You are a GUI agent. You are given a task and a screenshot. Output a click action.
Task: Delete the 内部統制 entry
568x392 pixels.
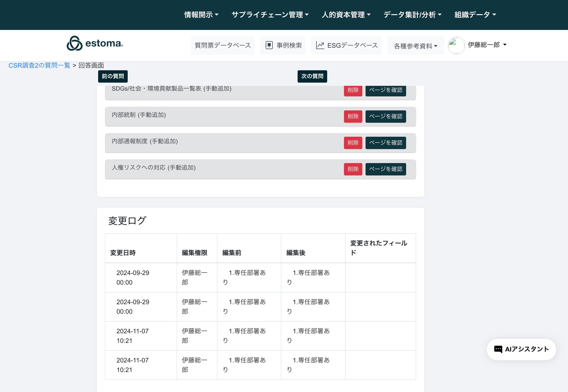[x=353, y=116]
